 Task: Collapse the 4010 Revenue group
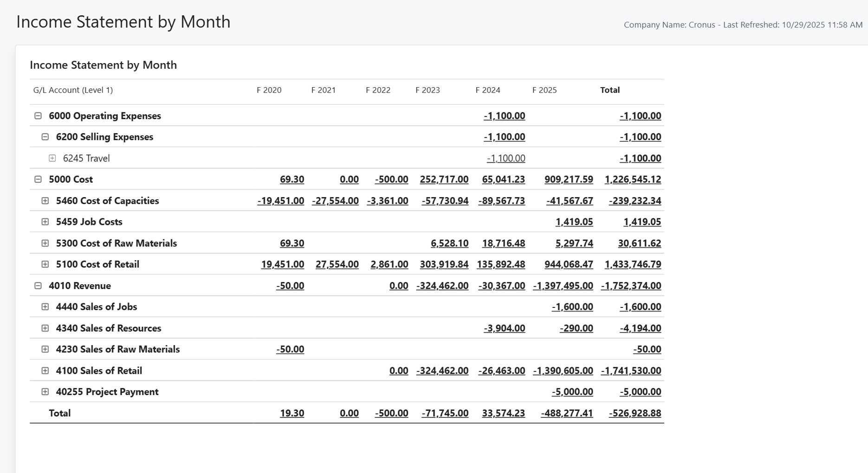click(38, 286)
